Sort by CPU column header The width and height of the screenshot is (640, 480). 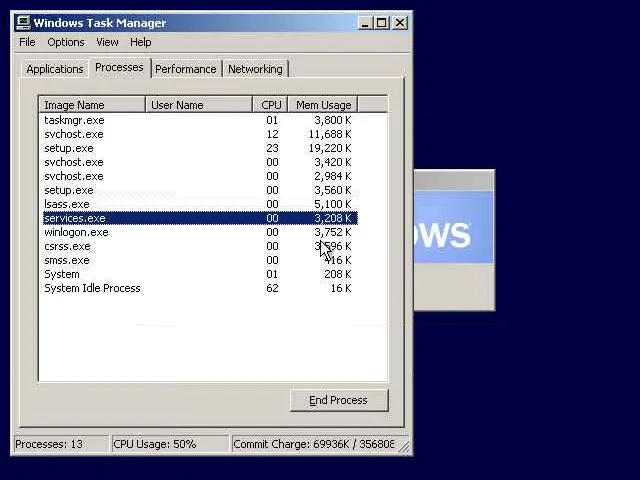[271, 105]
